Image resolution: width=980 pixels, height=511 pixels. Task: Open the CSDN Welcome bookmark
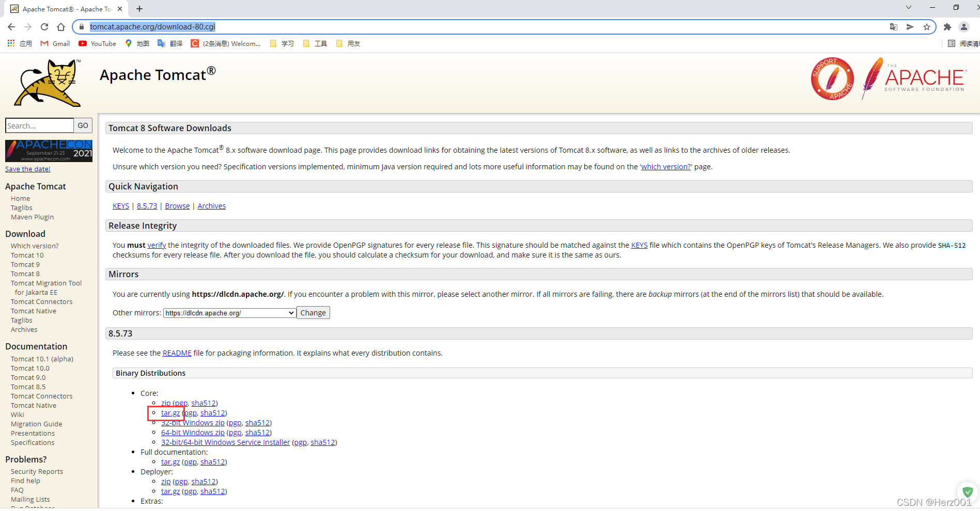226,43
